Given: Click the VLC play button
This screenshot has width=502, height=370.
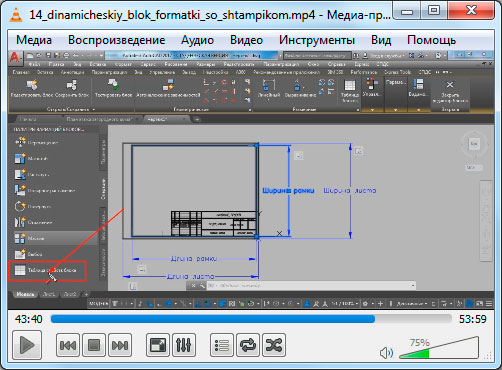Looking at the screenshot, I should (27, 345).
